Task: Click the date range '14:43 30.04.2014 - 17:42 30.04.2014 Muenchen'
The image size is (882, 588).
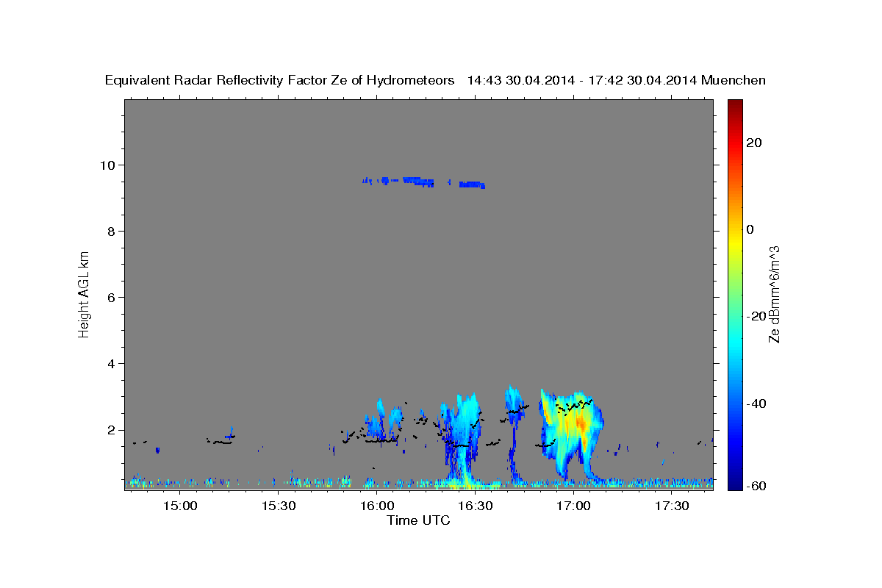Action: [617, 81]
